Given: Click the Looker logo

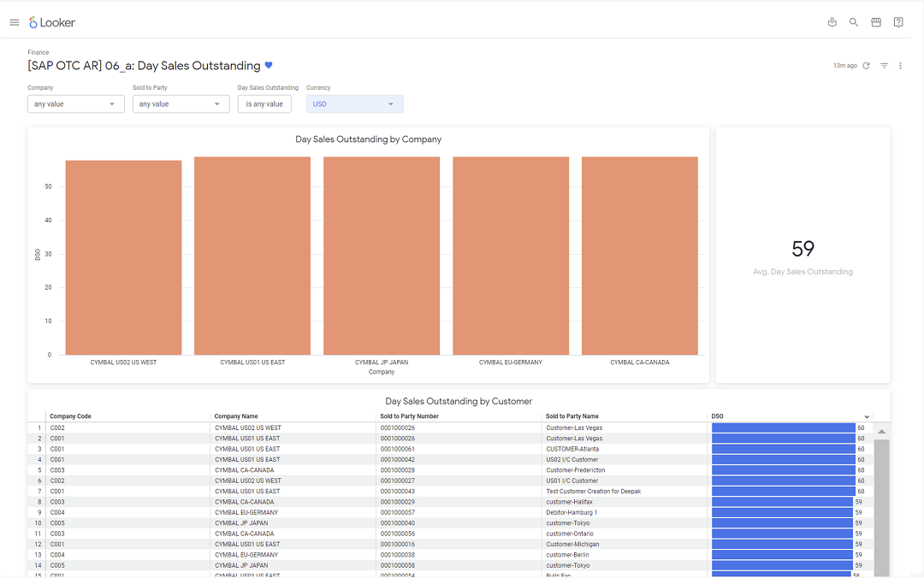Looking at the screenshot, I should click(x=52, y=22).
